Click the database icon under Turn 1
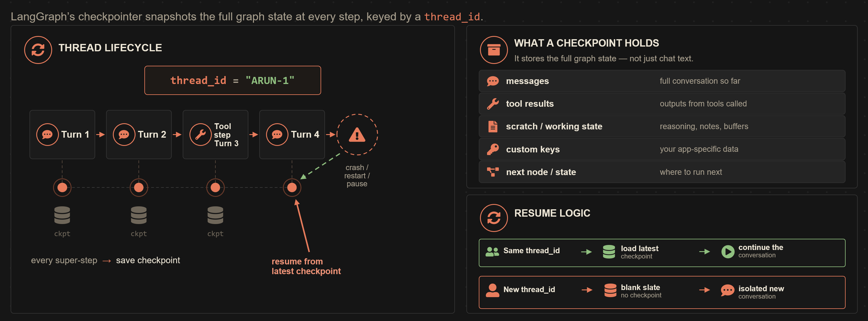The height and width of the screenshot is (321, 868). (62, 215)
